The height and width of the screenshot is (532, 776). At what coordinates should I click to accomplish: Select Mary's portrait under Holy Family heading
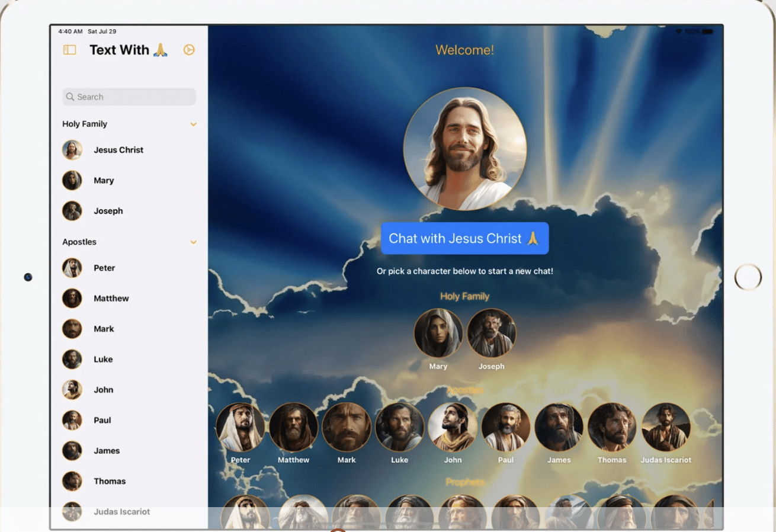(438, 333)
